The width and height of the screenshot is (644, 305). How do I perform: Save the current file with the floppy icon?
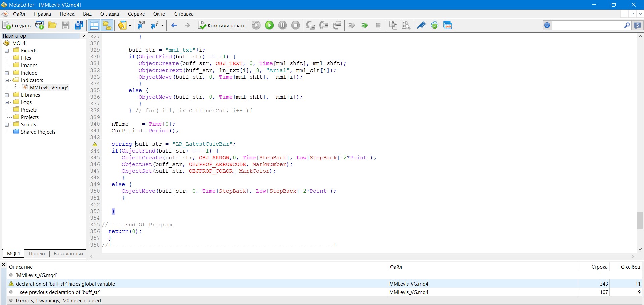(66, 25)
